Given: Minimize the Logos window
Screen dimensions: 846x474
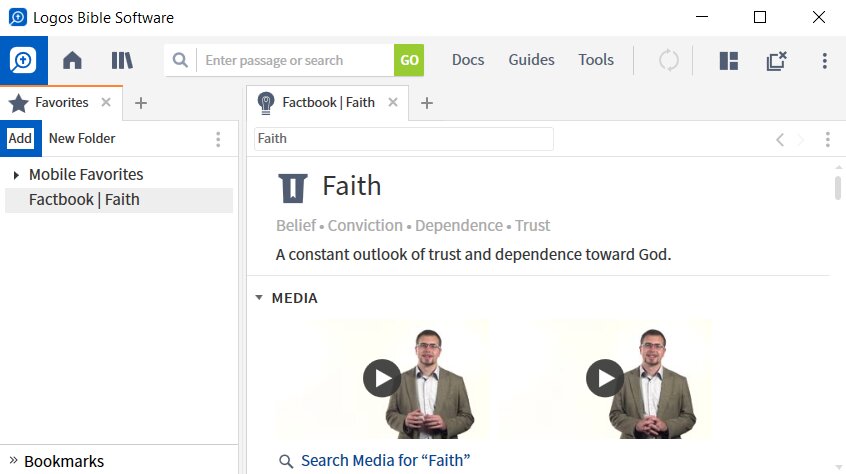Looking at the screenshot, I should coord(702,17).
